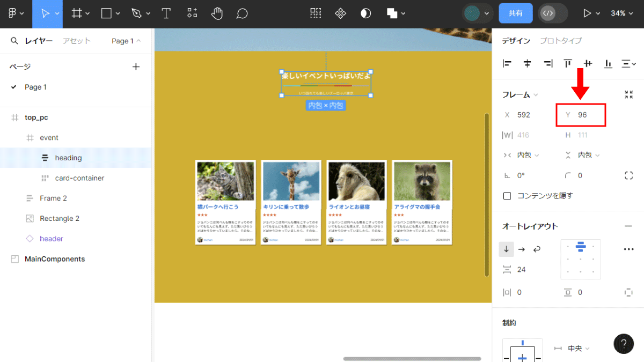Select the Hand tool
Screen dimensions: 644x362
(x=217, y=13)
